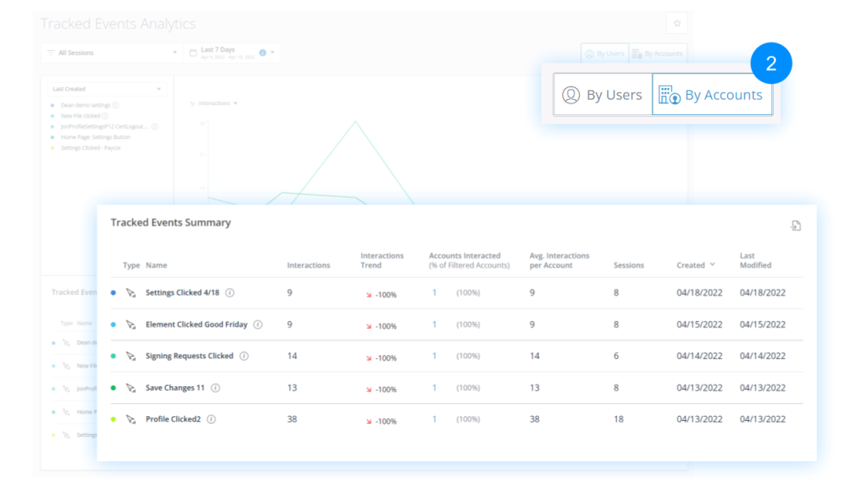Open the All Sessions filter dropdown

pos(111,53)
